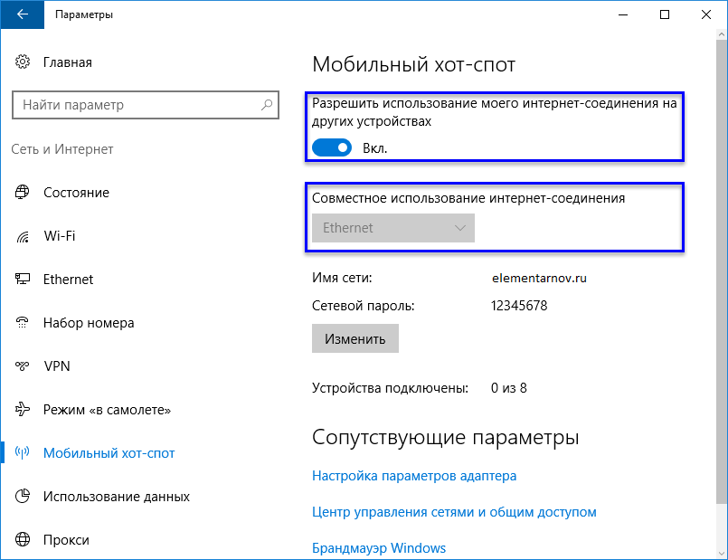
Task: Click the Набор номера dial-up icon
Action: (x=23, y=323)
